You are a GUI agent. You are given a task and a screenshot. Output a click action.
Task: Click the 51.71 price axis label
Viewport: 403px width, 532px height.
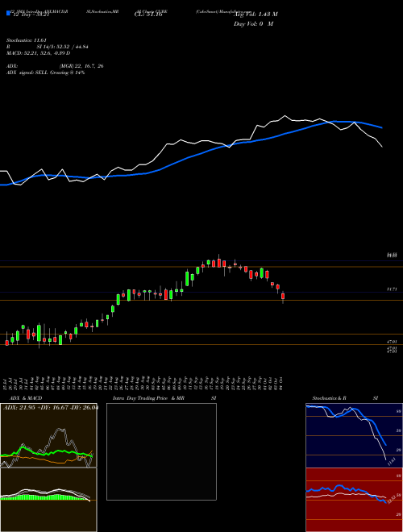(392, 289)
